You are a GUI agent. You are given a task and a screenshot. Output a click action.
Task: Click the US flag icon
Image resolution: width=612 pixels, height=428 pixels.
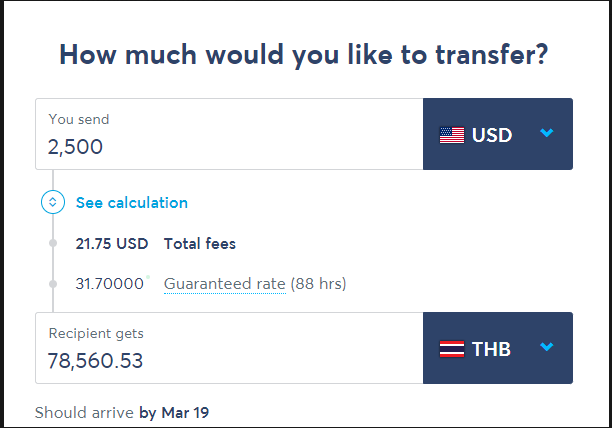452,135
